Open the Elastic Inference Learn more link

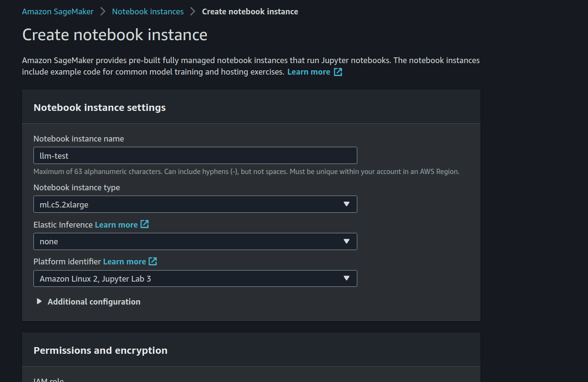[x=116, y=224]
